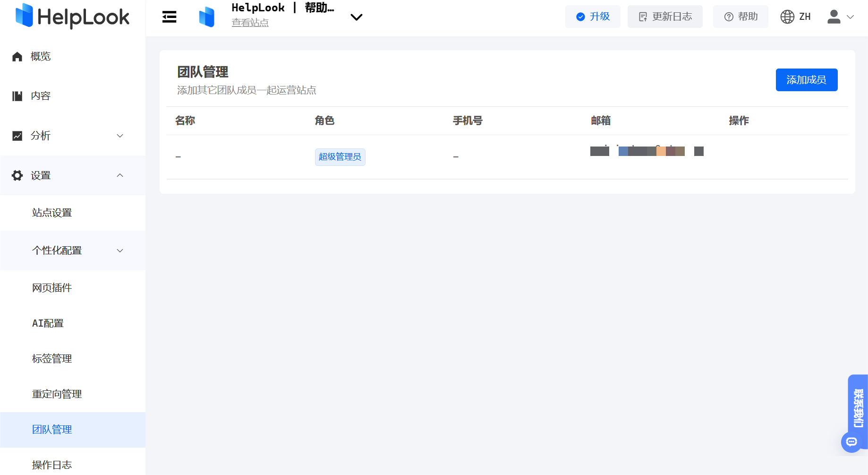Collapse sidebar with the hamburger menu icon
Screen dimensions: 868x475
[x=169, y=17]
